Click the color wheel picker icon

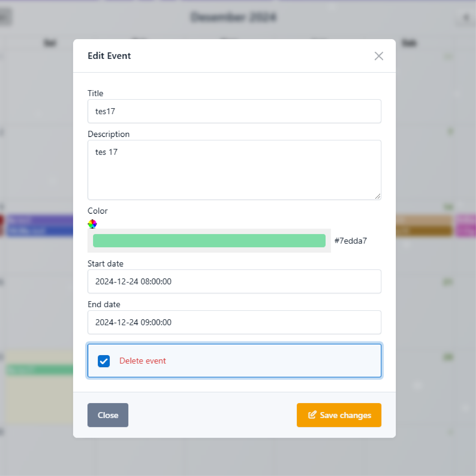click(x=92, y=224)
